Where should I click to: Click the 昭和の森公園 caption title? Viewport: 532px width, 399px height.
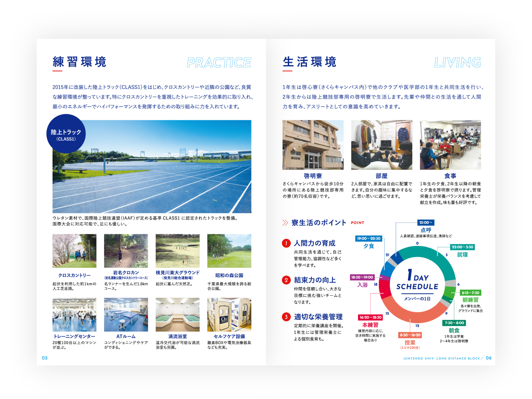coord(229,275)
